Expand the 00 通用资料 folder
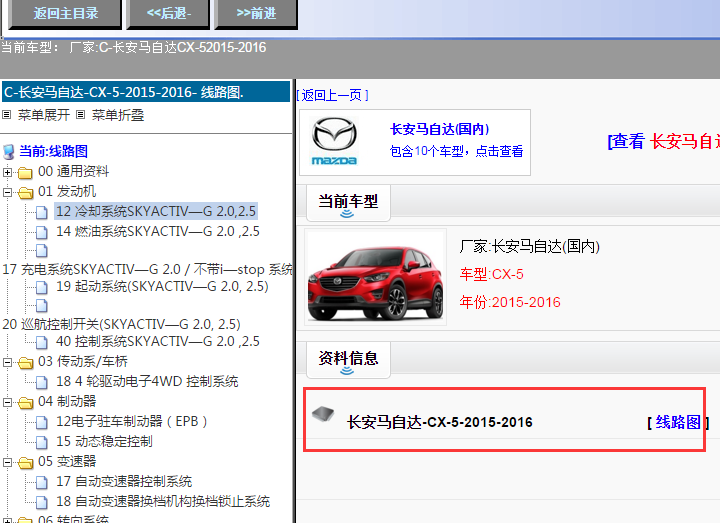This screenshot has height=523, width=720. tap(7, 173)
